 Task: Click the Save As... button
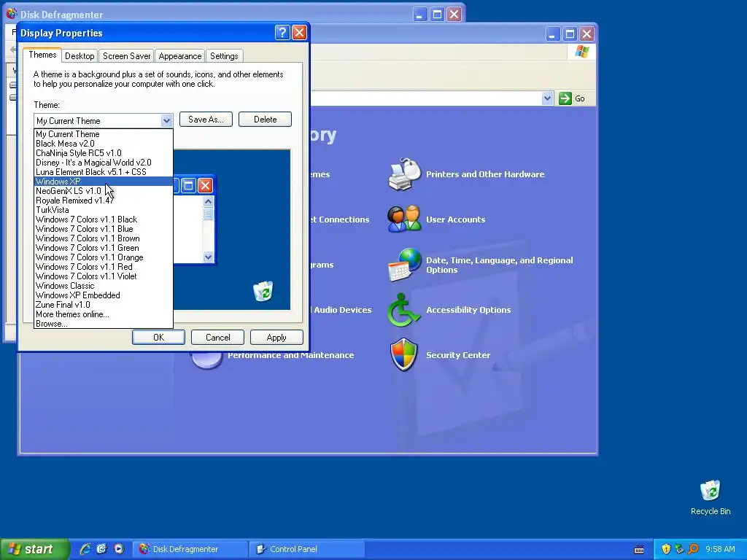point(206,120)
